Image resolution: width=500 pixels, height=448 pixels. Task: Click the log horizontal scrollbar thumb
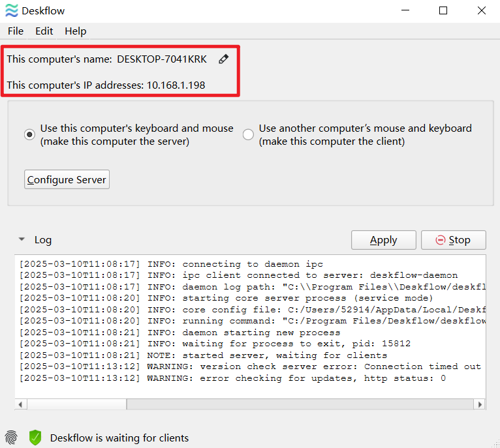pyautogui.click(x=77, y=404)
